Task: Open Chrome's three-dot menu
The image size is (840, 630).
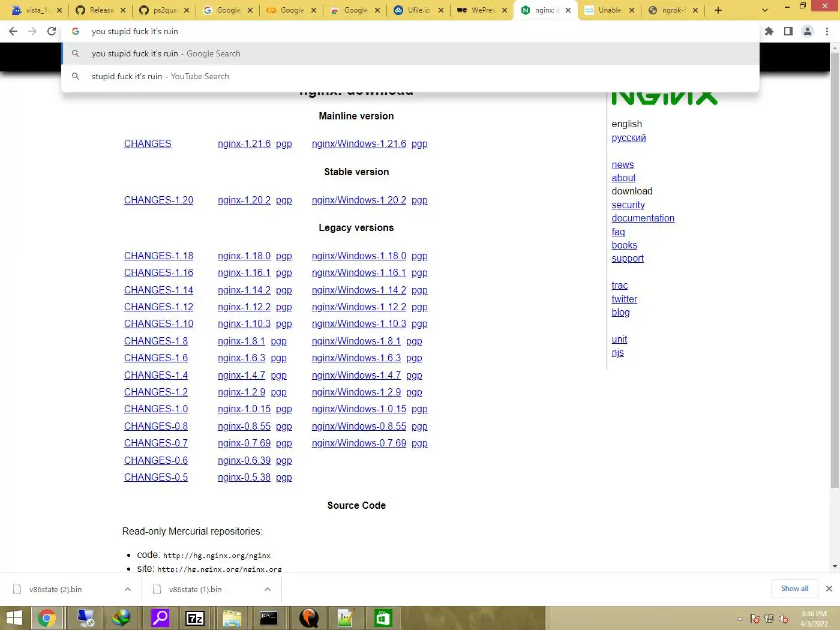Action: (827, 31)
